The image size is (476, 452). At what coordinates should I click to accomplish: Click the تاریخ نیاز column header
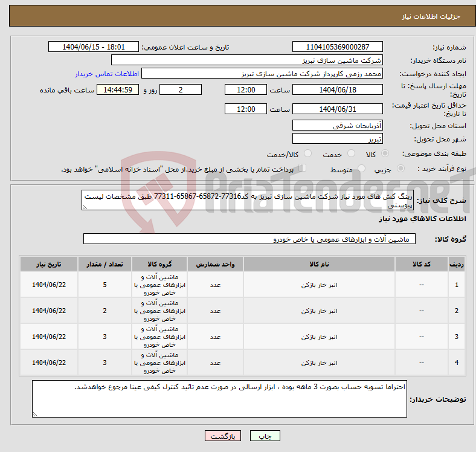coord(49,264)
